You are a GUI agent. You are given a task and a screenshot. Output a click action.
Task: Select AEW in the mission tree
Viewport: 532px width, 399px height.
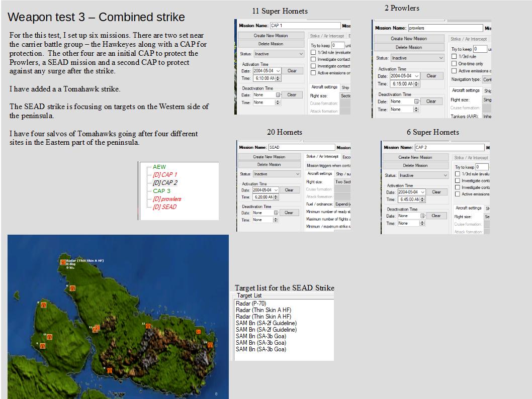(159, 167)
